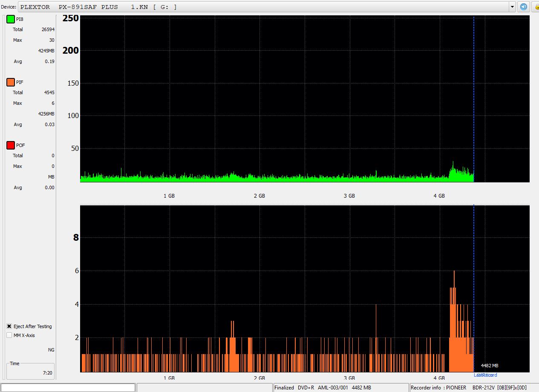Uncheck Eject After Testing checkbox
The image size is (539, 392).
pos(9,326)
